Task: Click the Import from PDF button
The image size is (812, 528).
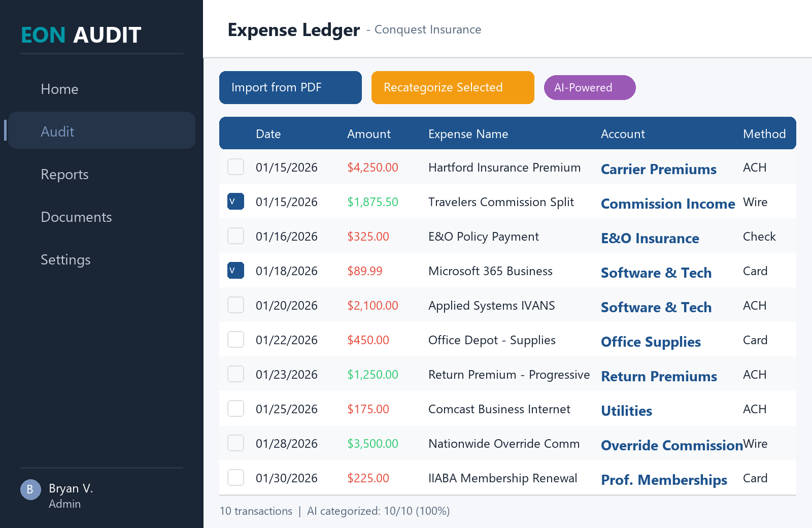Action: [x=290, y=87]
